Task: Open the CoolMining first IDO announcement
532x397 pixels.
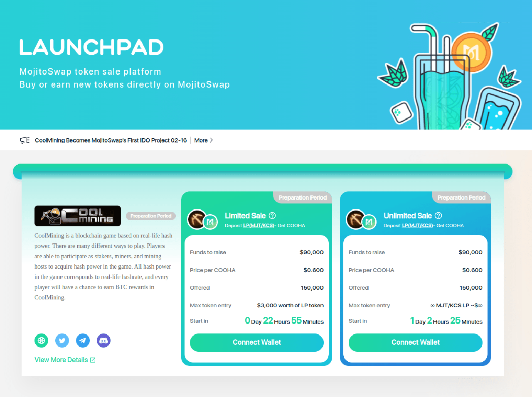Action: pyautogui.click(x=111, y=140)
